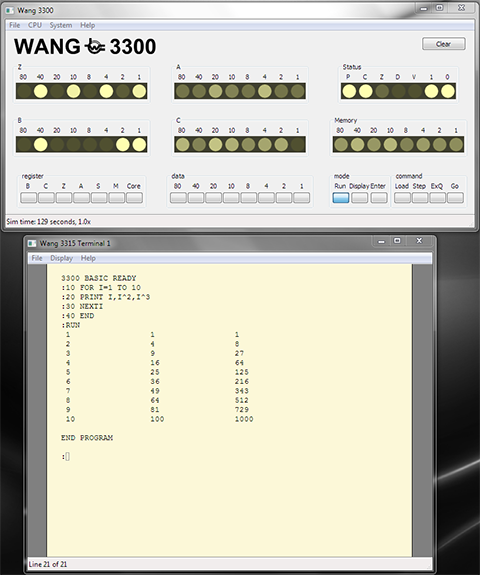The height and width of the screenshot is (575, 480).
Task: Select Enter mode switch
Action: point(379,198)
